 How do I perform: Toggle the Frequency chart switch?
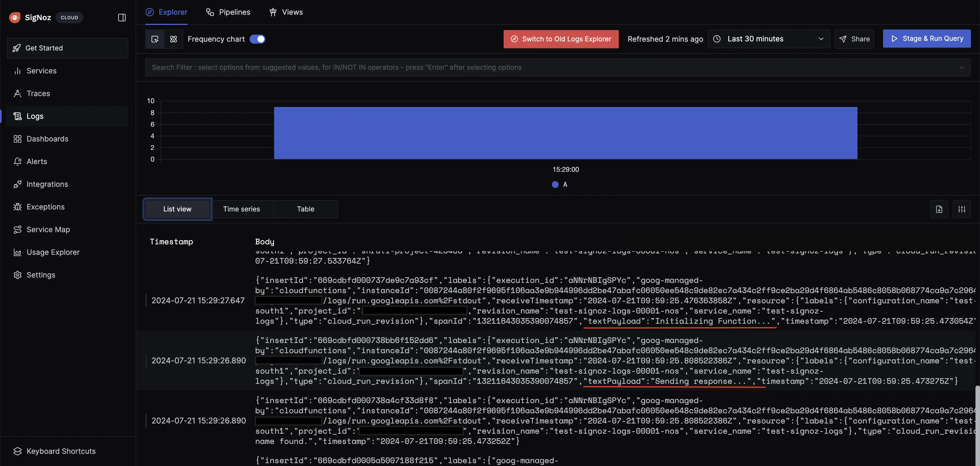(258, 39)
